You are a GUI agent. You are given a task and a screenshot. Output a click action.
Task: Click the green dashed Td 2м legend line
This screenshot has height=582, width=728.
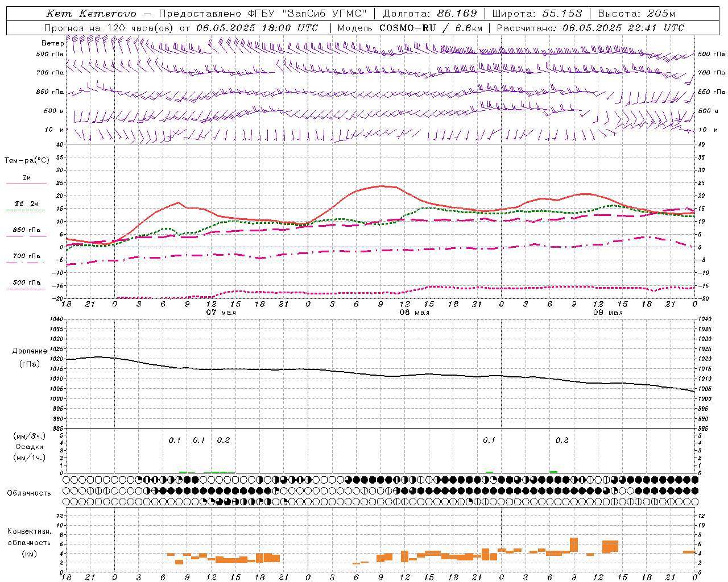tap(25, 210)
